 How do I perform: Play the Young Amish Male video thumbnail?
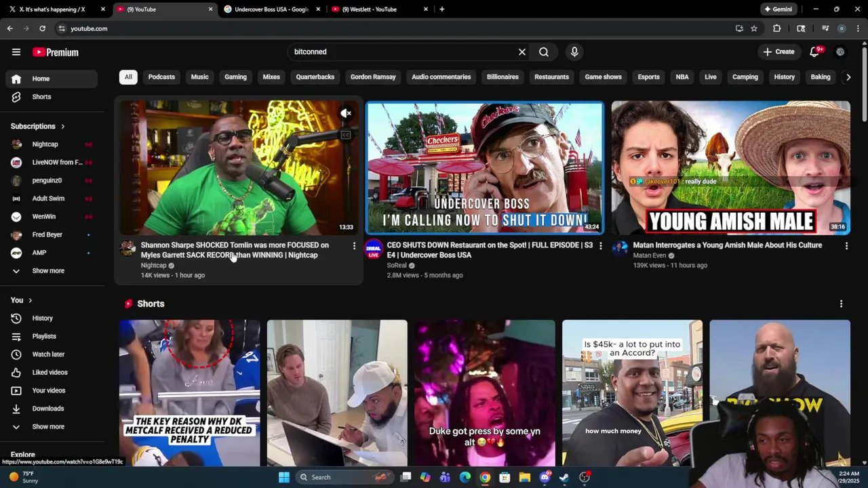(731, 168)
